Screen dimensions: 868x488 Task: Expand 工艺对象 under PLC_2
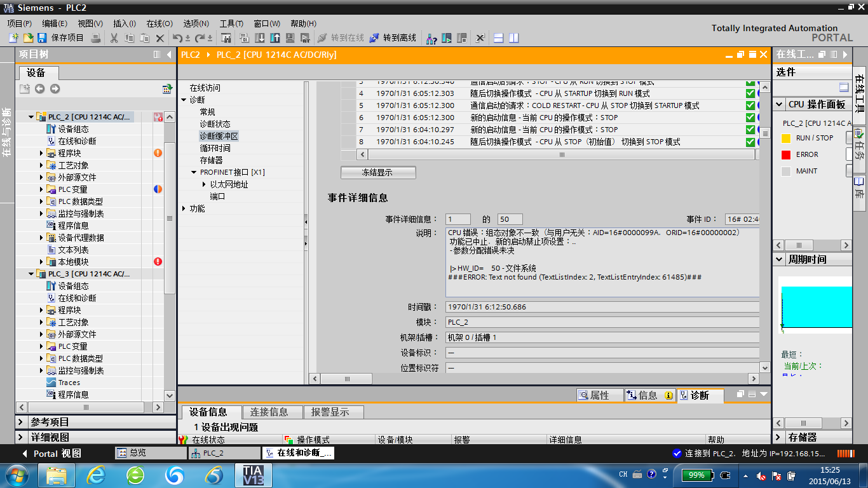(x=42, y=165)
